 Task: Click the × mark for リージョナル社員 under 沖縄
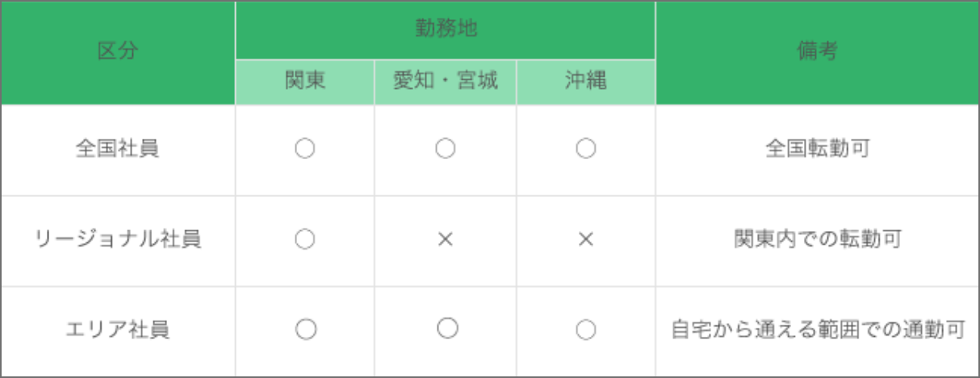point(586,240)
